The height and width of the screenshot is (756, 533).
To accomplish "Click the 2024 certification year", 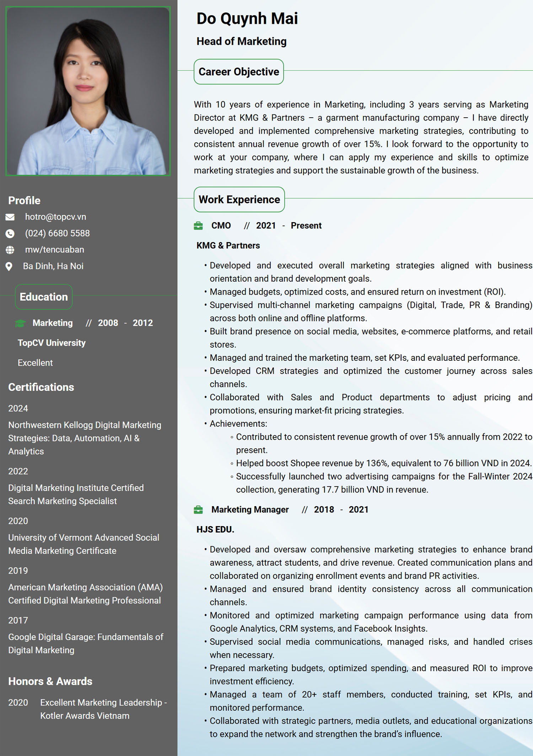I will 18,408.
